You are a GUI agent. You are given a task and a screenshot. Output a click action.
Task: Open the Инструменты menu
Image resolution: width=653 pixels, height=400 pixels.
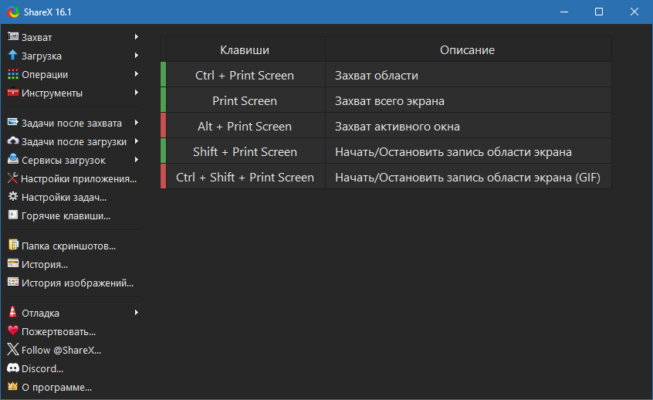click(73, 92)
